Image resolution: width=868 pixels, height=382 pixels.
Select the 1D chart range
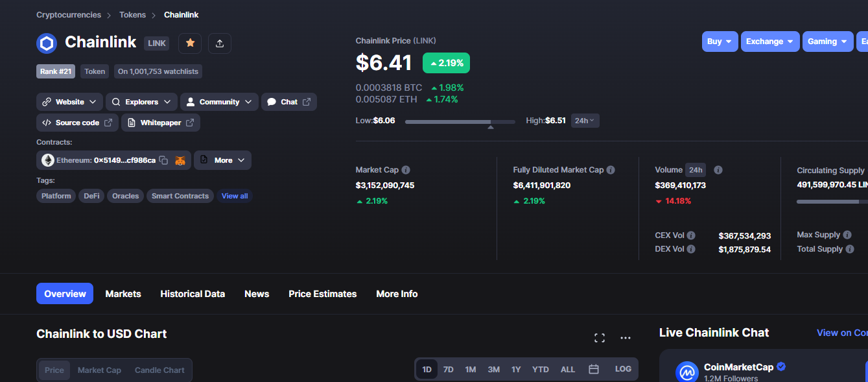(x=427, y=370)
